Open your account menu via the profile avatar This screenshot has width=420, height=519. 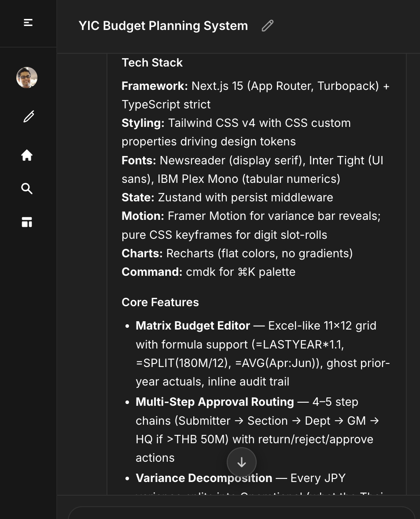pyautogui.click(x=27, y=77)
